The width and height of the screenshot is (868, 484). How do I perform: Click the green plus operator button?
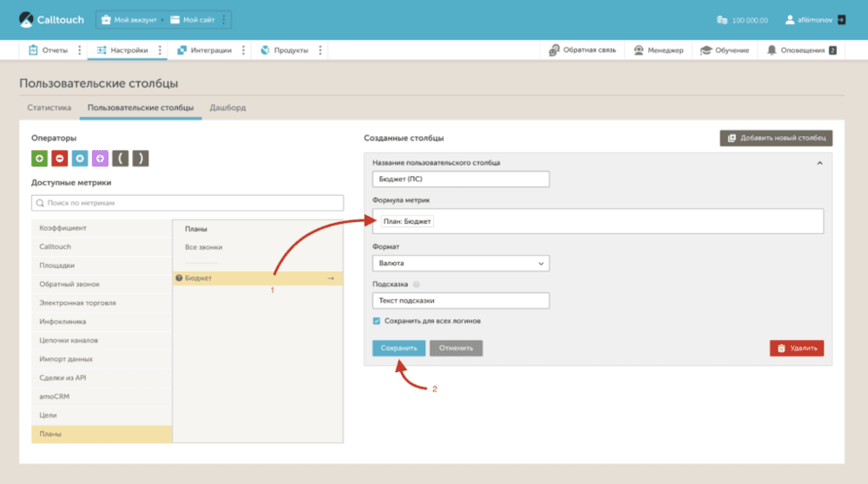39,159
